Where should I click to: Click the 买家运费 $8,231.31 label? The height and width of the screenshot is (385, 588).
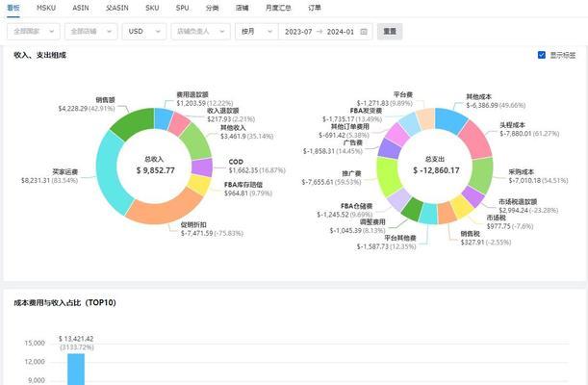click(49, 176)
